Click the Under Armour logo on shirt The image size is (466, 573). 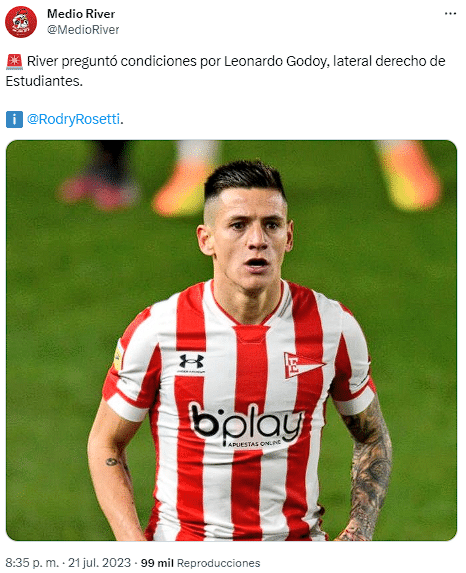click(191, 363)
